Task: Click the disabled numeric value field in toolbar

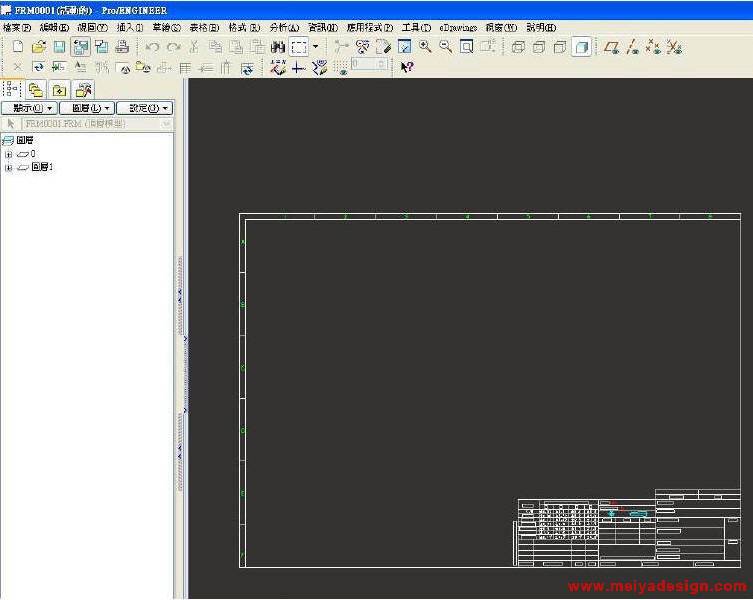Action: 369,64
